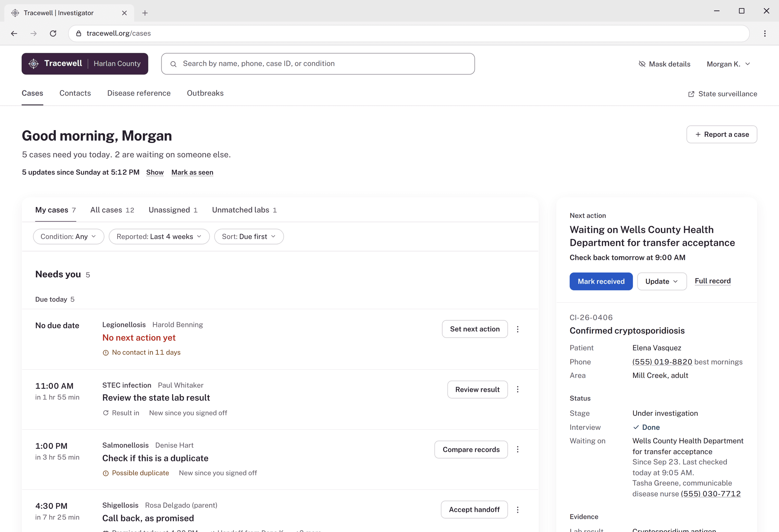The width and height of the screenshot is (779, 532).
Task: Open more options for Harold Benning case
Action: tap(517, 329)
